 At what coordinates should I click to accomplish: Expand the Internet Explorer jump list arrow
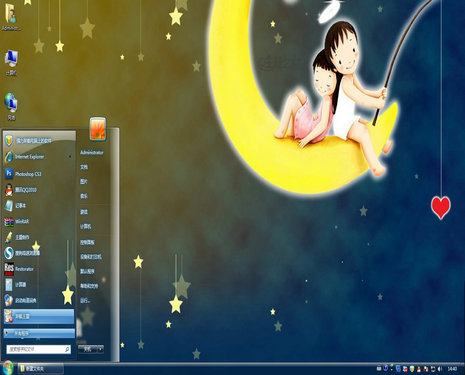(x=70, y=156)
